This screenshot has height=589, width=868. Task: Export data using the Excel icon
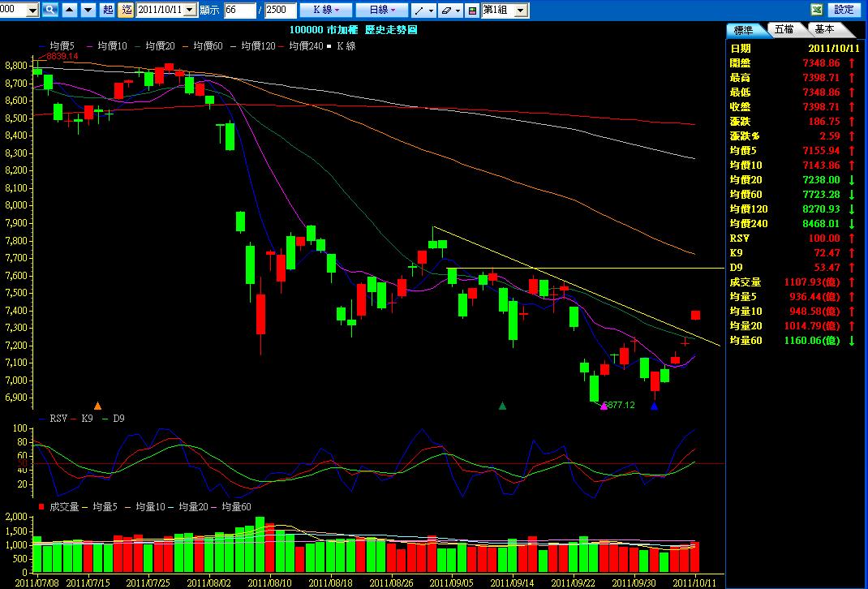[817, 10]
